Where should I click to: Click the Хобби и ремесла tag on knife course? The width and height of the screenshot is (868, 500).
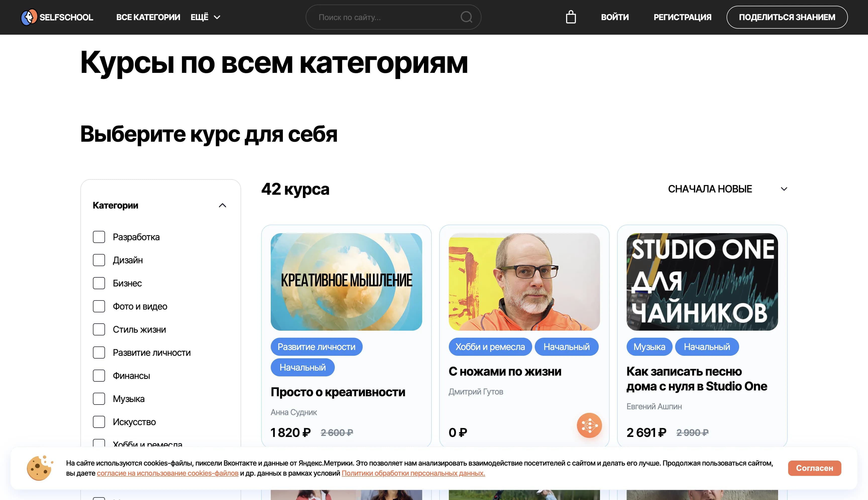[x=490, y=346]
